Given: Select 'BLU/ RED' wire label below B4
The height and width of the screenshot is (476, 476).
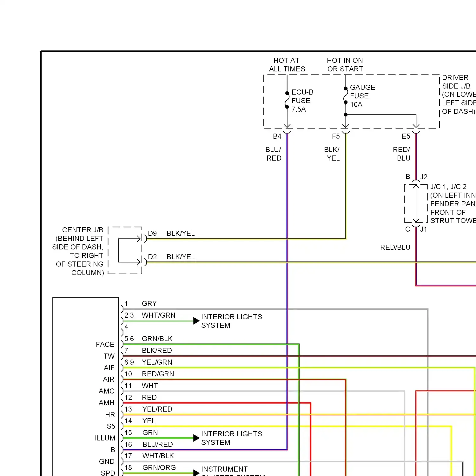Looking at the screenshot, I should [274, 154].
